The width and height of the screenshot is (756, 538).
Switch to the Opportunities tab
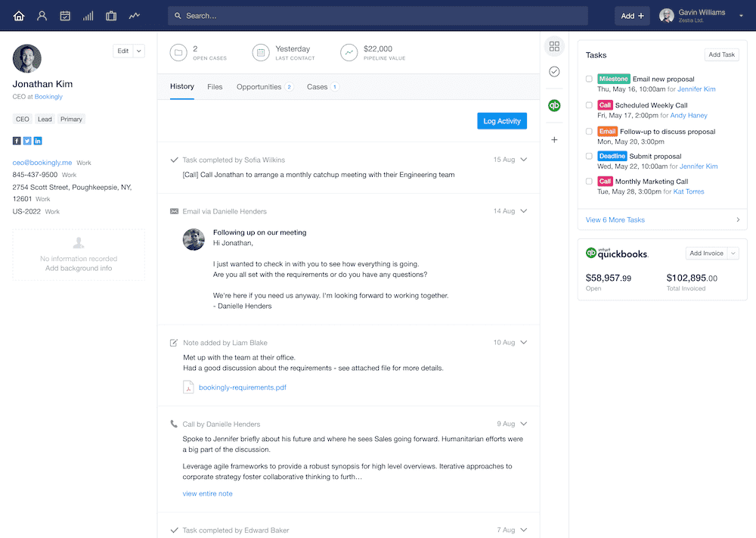(265, 87)
